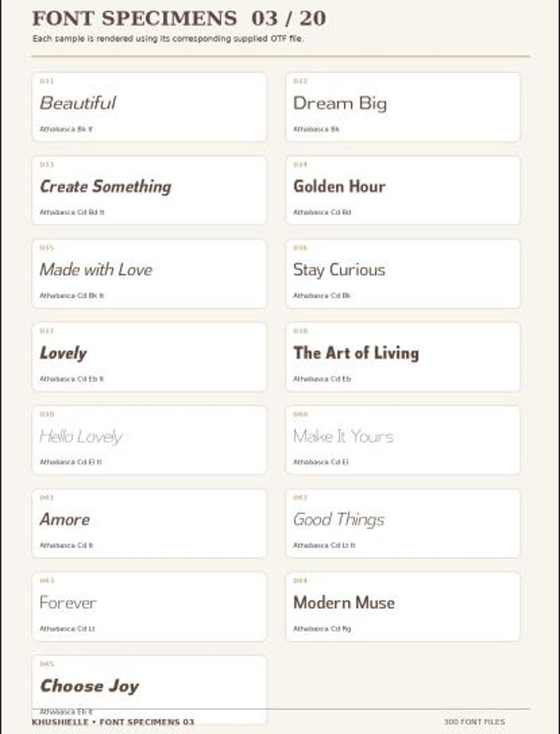The height and width of the screenshot is (734, 560).
Task: Click 'KHUSHIELLE • FONT SPECIMENS 03' footer text
Action: (113, 722)
